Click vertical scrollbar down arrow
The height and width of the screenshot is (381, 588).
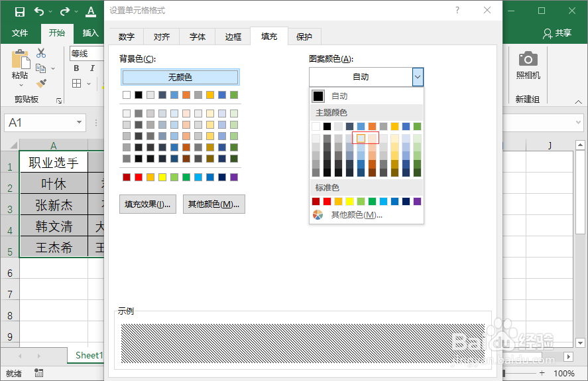(580, 343)
